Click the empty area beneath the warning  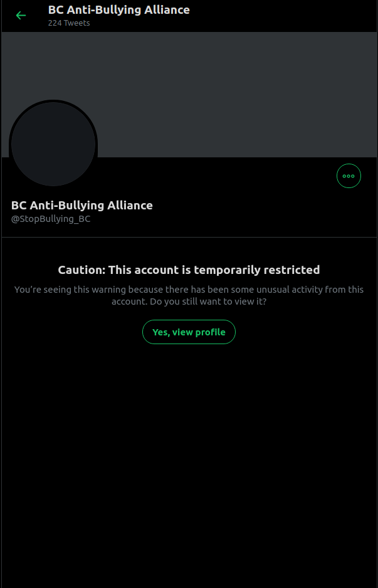[189, 465]
